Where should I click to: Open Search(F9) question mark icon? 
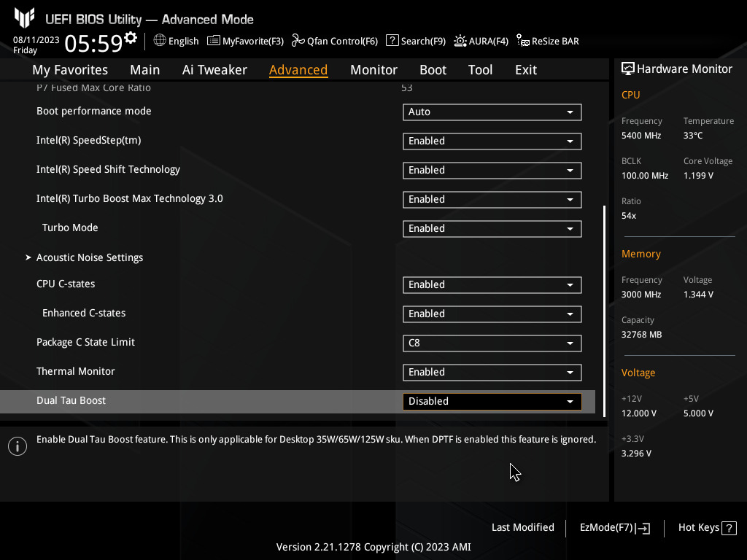point(392,41)
